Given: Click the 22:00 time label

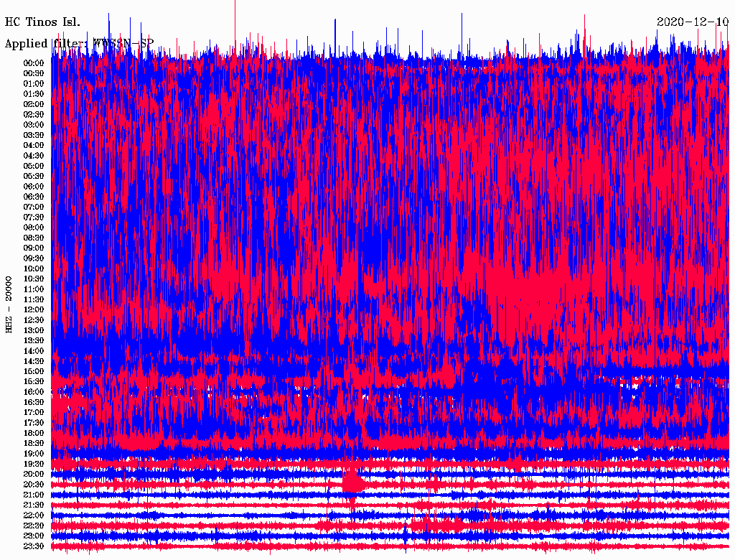Looking at the screenshot, I should pyautogui.click(x=33, y=515).
